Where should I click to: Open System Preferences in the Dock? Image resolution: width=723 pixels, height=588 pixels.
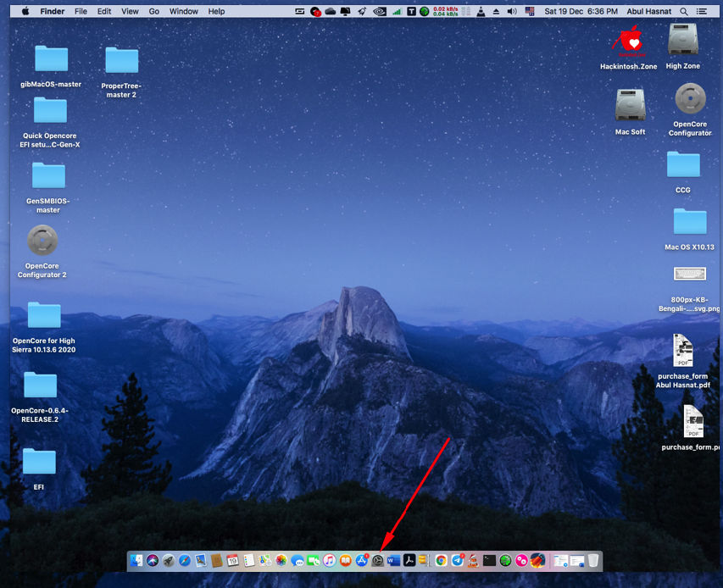[x=378, y=561]
